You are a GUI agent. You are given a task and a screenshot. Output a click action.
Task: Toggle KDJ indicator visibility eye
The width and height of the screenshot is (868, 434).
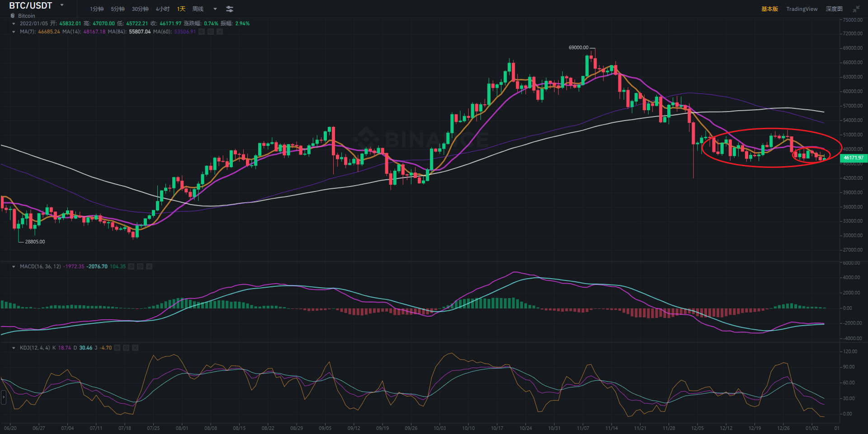click(117, 348)
